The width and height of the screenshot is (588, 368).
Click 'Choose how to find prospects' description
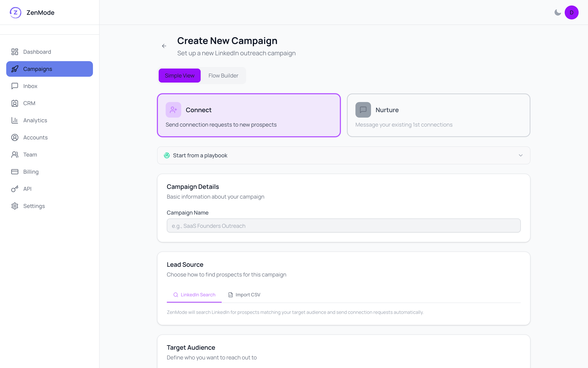[x=227, y=275]
